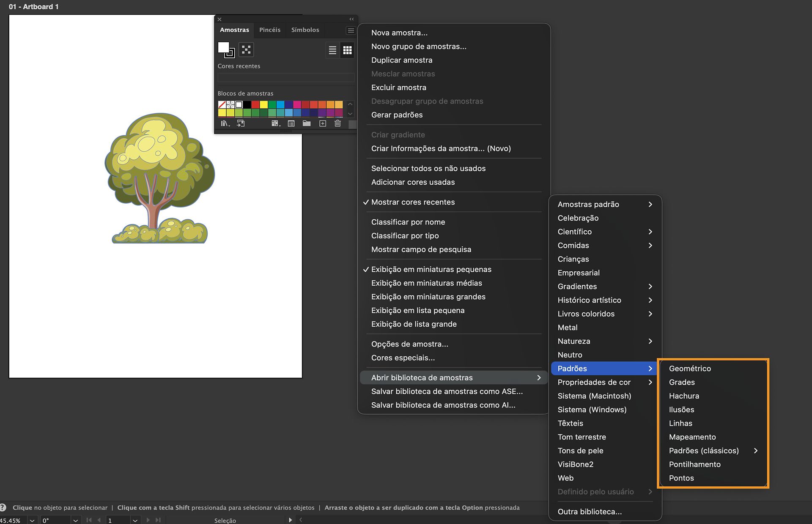The height and width of the screenshot is (524, 812).
Task: Close the Swatches panel with X
Action: [x=219, y=19]
